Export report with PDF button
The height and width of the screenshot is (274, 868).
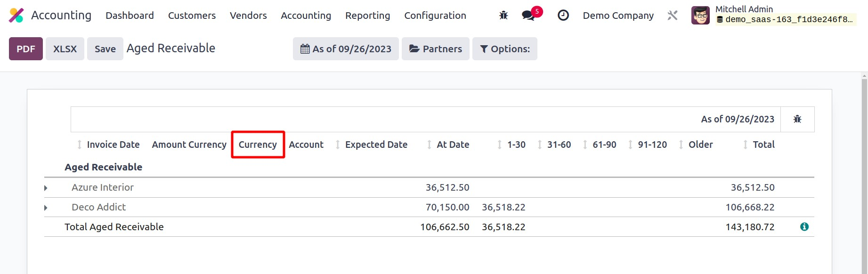[x=26, y=49]
